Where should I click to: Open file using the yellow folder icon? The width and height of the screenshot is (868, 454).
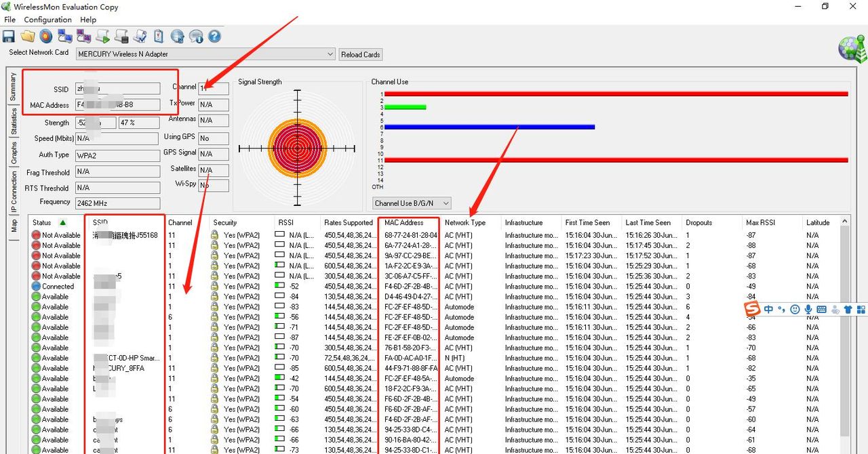[28, 37]
